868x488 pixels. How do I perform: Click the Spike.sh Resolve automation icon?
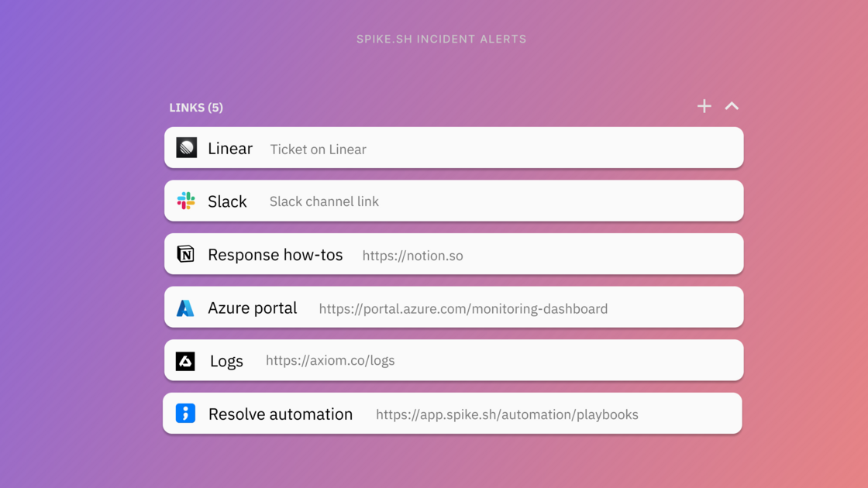pyautogui.click(x=186, y=414)
